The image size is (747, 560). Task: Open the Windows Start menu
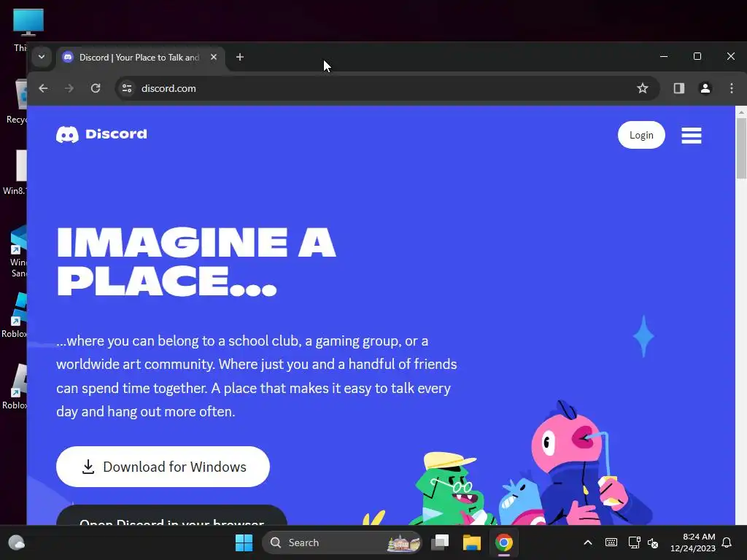pos(244,542)
